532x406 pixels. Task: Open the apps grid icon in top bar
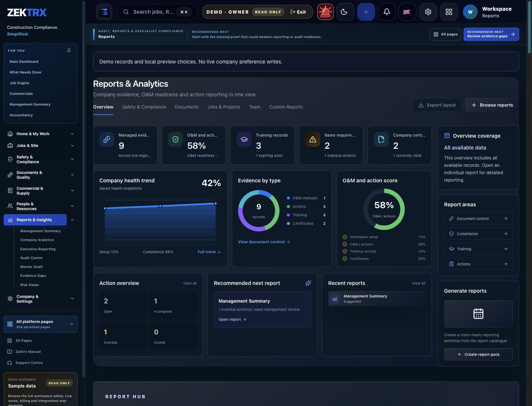(449, 12)
